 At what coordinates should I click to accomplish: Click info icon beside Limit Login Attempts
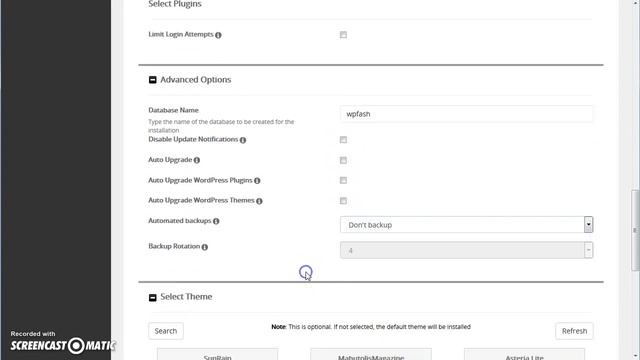(218, 35)
